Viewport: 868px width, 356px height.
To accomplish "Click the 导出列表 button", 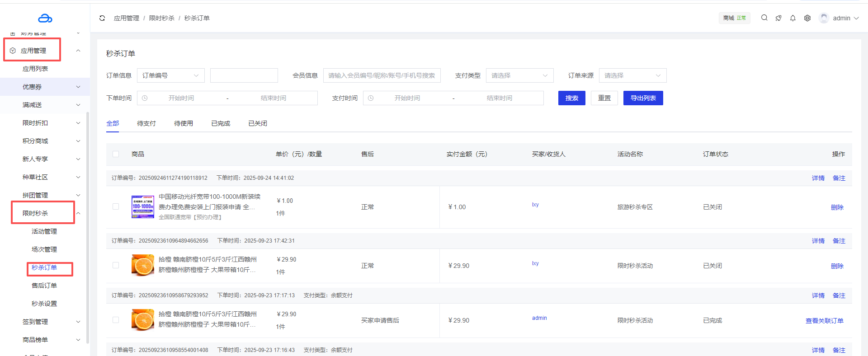I will (x=643, y=98).
